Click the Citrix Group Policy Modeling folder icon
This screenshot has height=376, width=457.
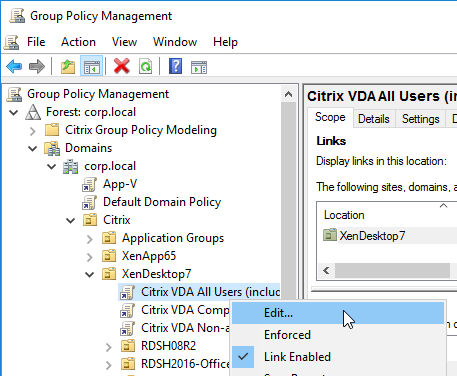52,130
